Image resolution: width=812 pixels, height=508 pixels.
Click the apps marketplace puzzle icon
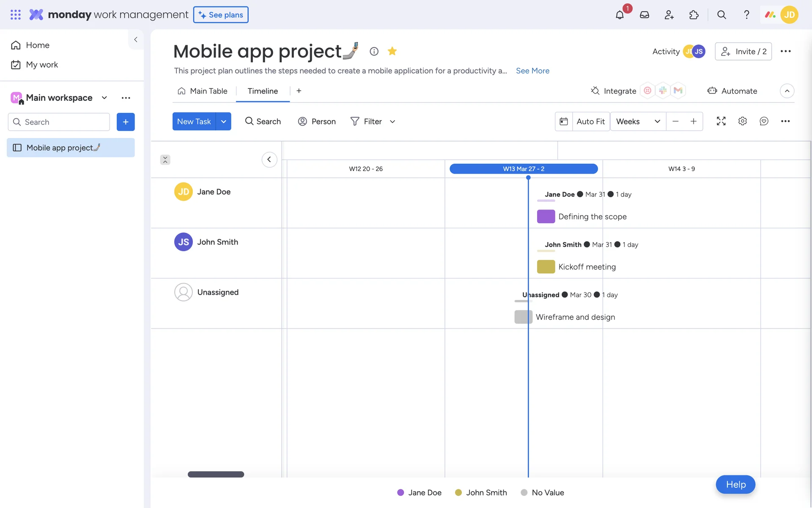pos(694,15)
